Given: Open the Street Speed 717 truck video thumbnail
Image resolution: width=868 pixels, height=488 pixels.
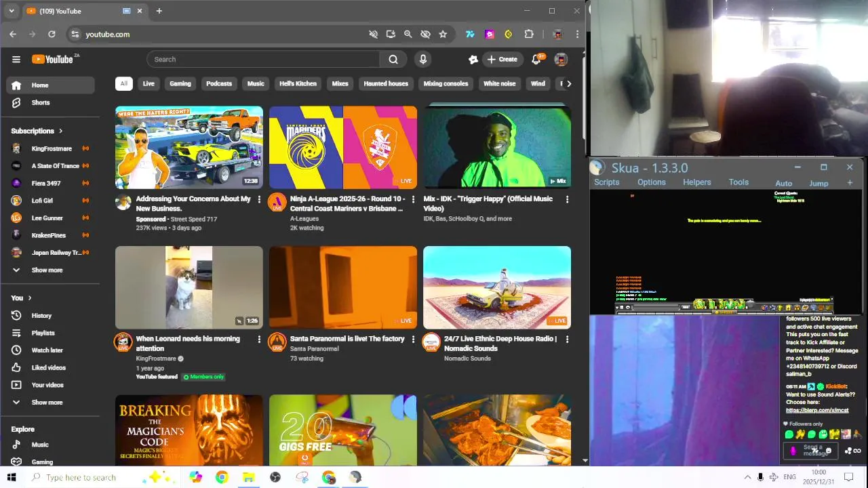Looking at the screenshot, I should pos(189,147).
